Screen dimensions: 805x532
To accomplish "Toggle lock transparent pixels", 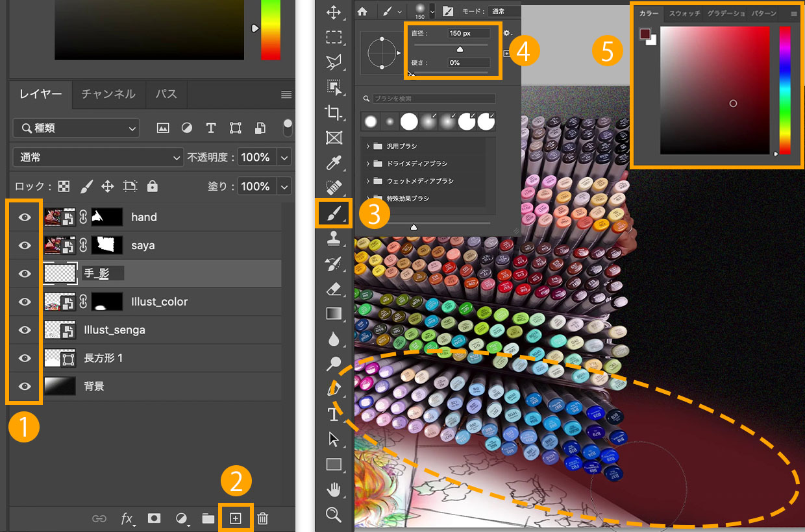I will (64, 187).
